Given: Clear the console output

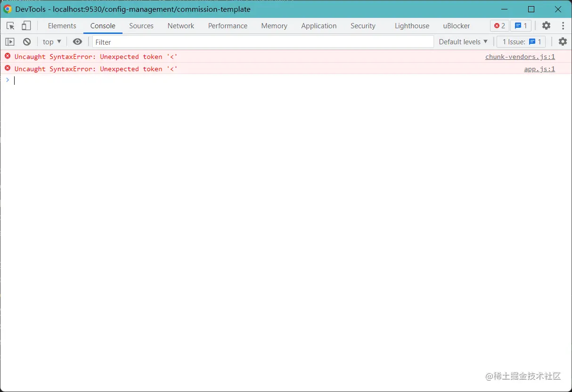Looking at the screenshot, I should click(x=27, y=41).
